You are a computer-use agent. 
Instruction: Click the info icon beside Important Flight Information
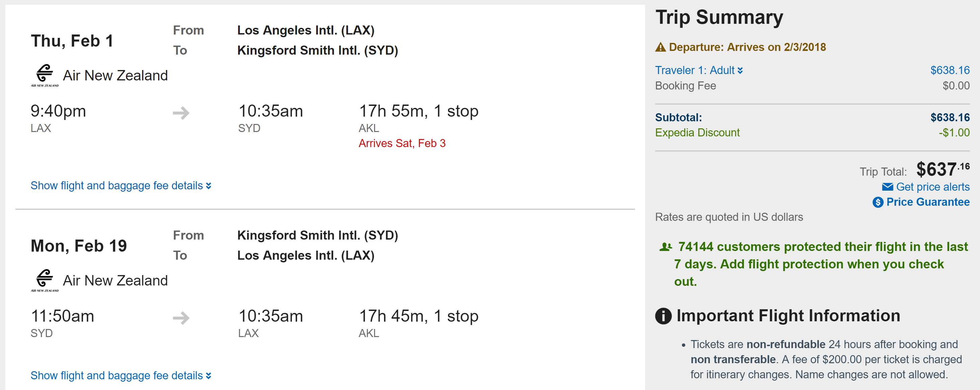[663, 316]
